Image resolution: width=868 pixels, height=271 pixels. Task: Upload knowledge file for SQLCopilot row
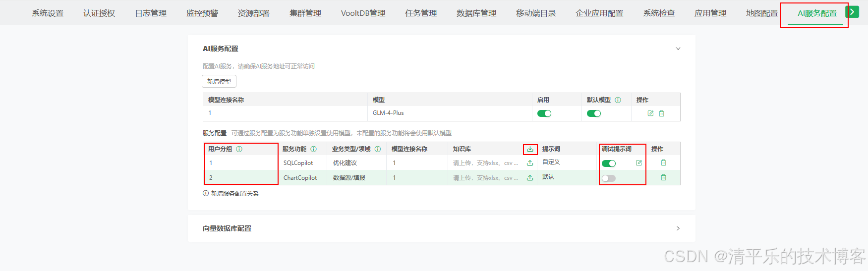(530, 163)
